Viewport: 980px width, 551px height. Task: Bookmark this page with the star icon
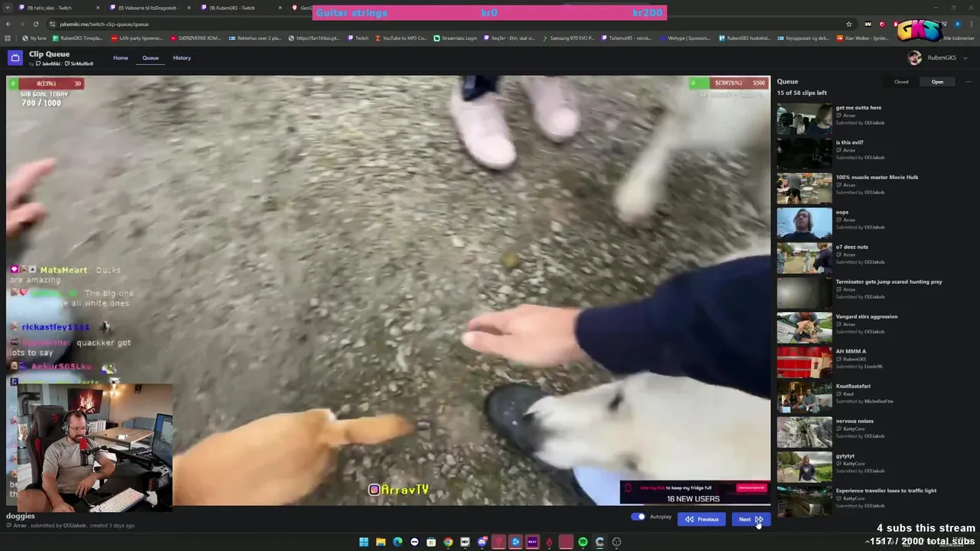pos(849,24)
